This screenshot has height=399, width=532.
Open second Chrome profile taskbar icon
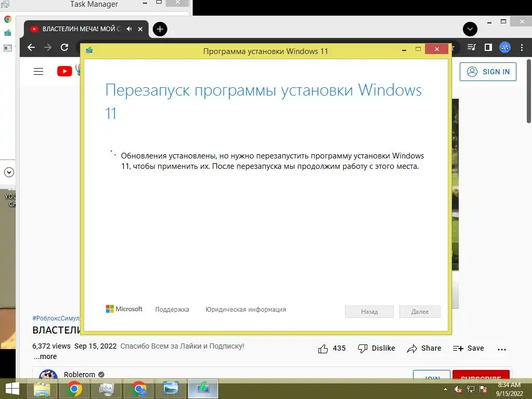point(138,389)
